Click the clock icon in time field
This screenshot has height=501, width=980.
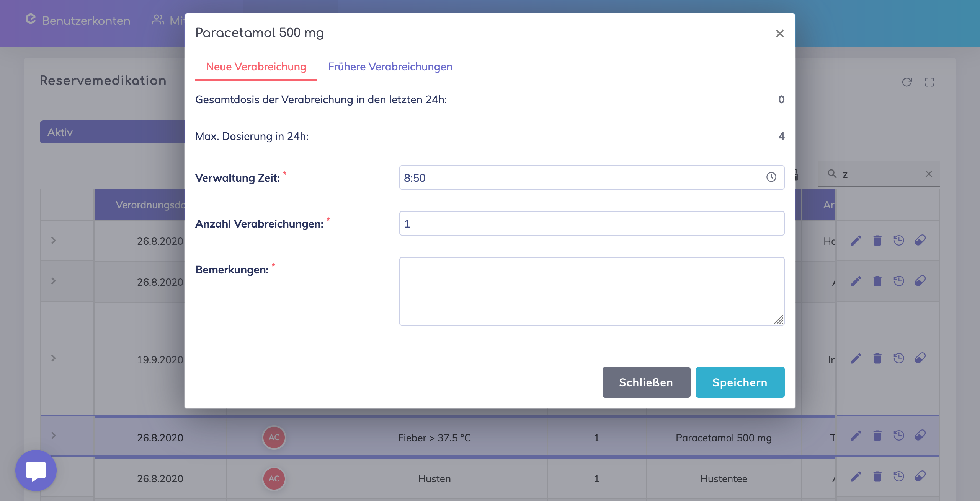click(771, 177)
